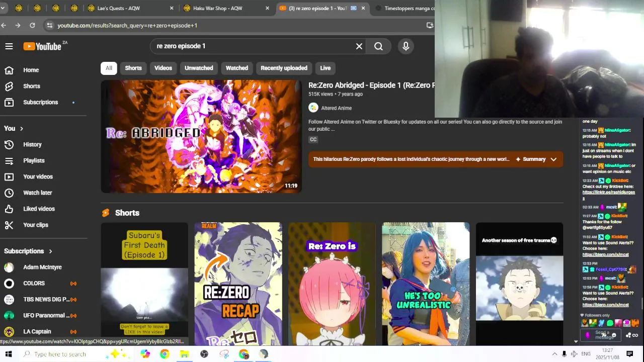This screenshot has height=362, width=644.
Task: Open File Explorer from the taskbar
Action: (184, 354)
